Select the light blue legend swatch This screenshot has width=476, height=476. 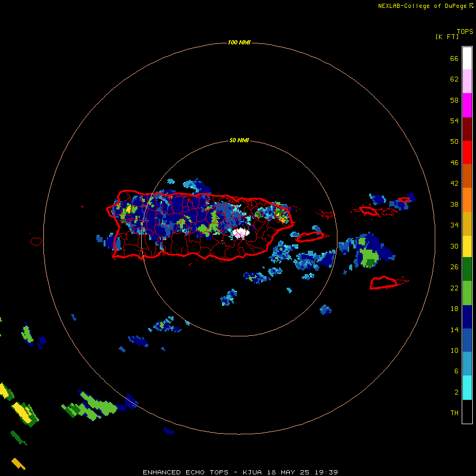tap(467, 363)
